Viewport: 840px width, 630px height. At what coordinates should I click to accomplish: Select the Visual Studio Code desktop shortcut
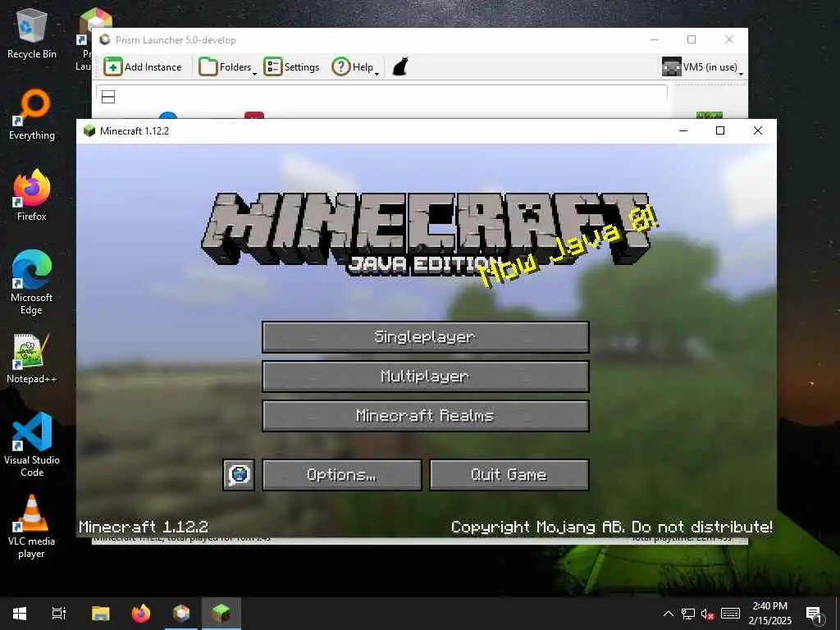click(x=32, y=445)
